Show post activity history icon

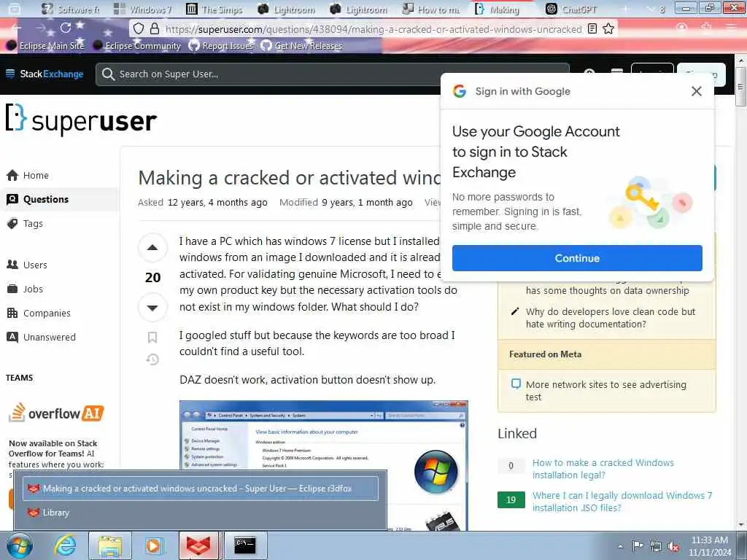pos(152,359)
